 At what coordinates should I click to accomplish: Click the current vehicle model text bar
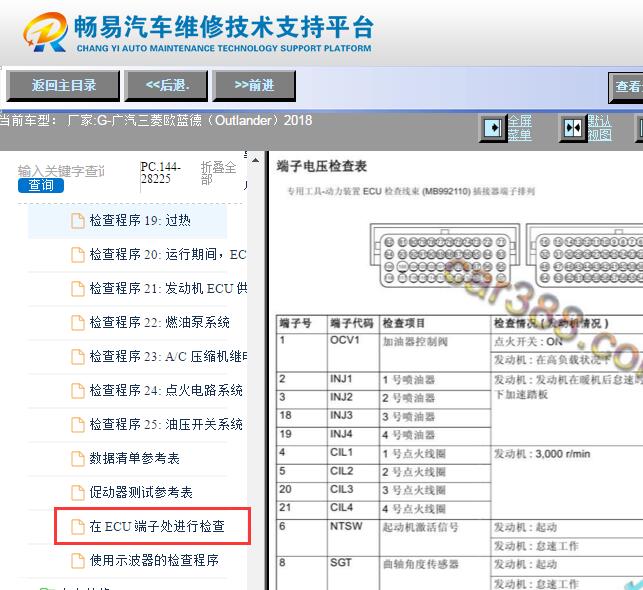(x=155, y=121)
